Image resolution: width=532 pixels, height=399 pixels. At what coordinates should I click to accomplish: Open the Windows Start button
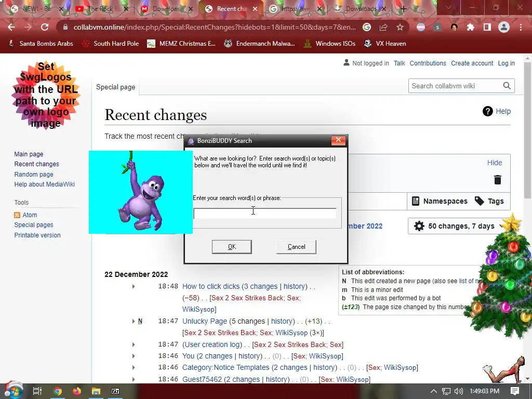coord(13,390)
